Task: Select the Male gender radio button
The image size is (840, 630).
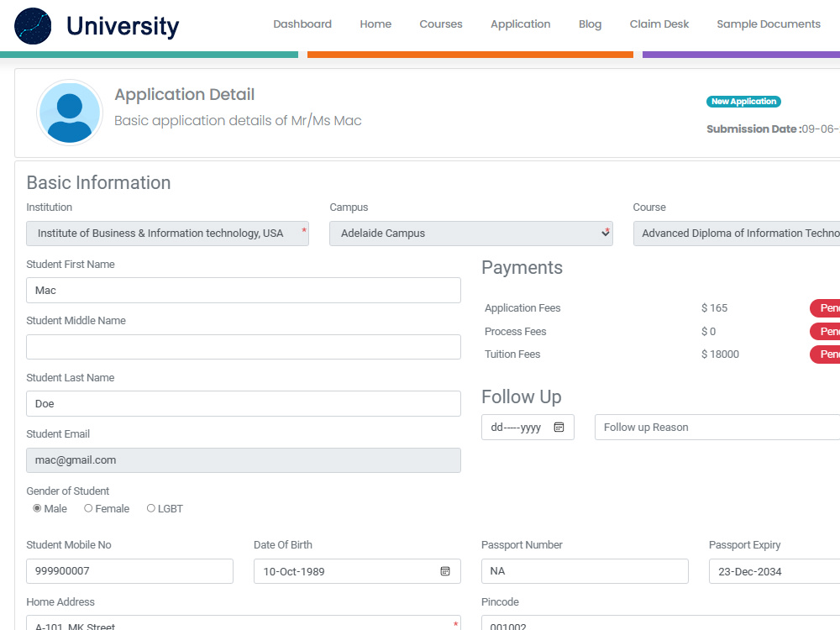Action: (37, 507)
